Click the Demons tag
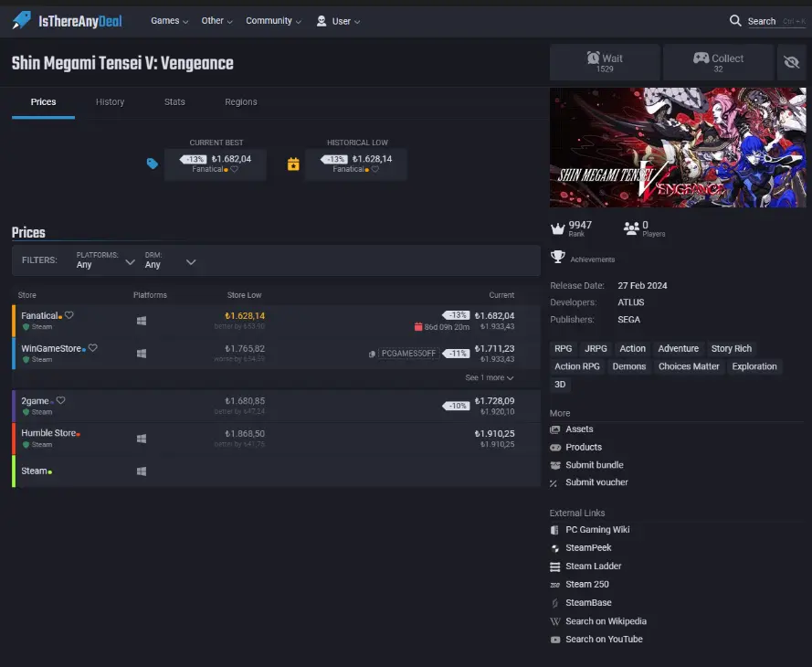The image size is (812, 667). pyautogui.click(x=628, y=366)
